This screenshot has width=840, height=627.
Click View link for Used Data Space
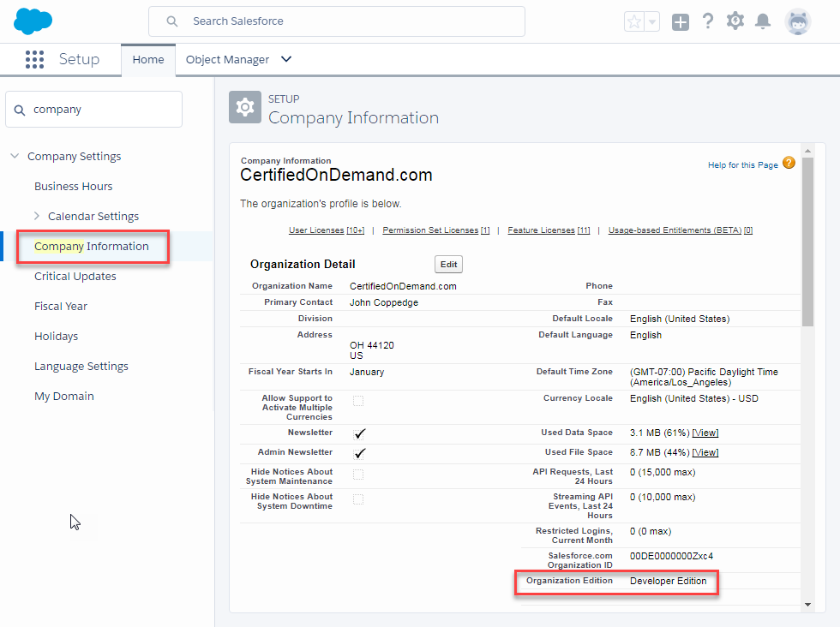pos(705,433)
